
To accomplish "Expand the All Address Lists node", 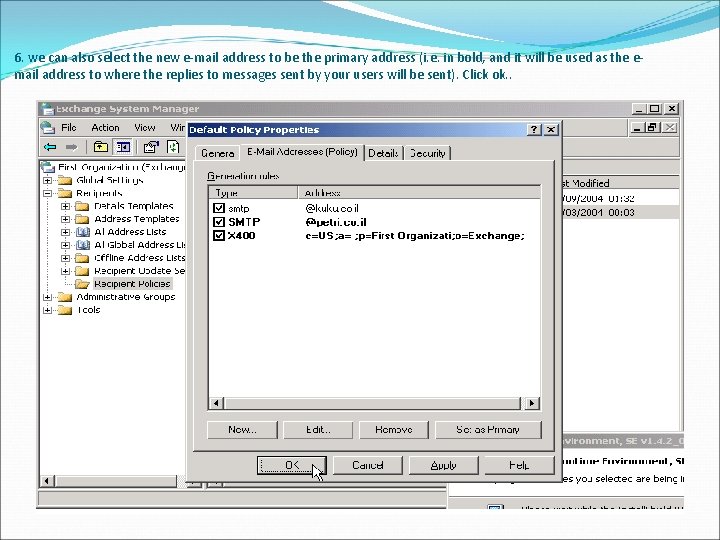I will [x=65, y=232].
